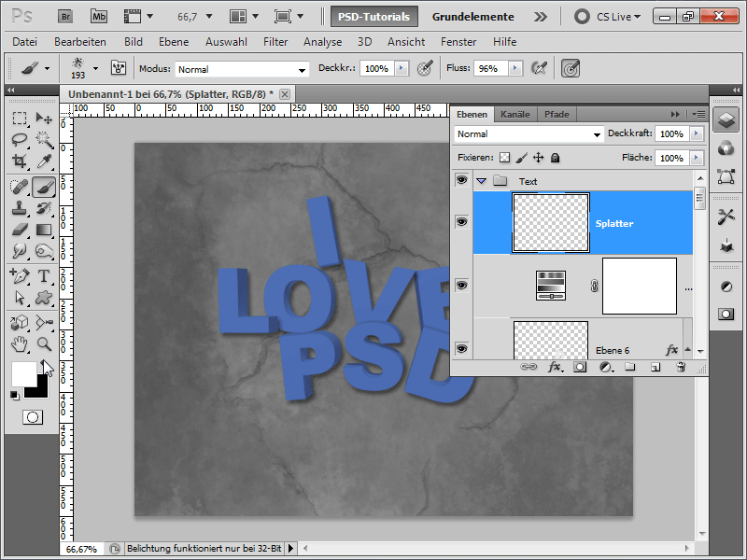Select the Crop tool

point(20,161)
